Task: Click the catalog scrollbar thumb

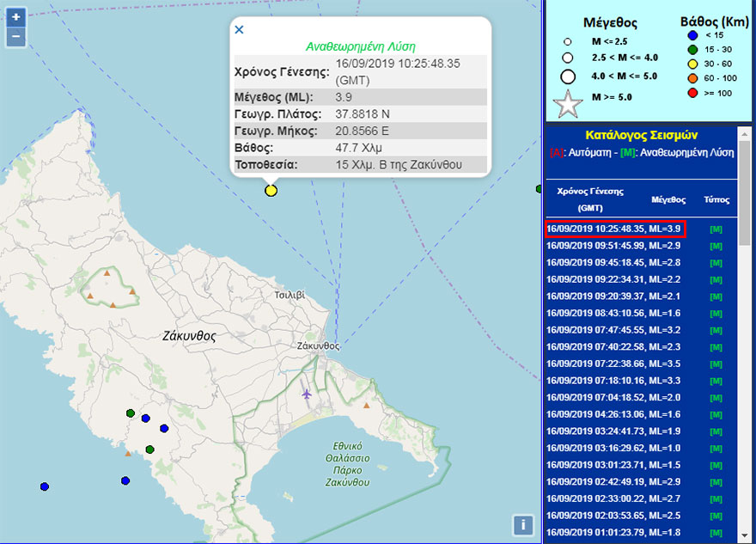Action: coord(745,189)
